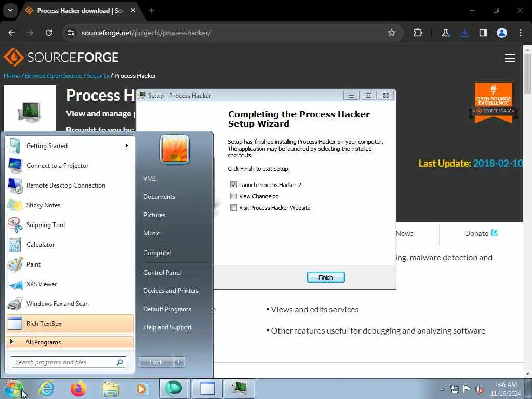
Task: Click the Lock button
Action: tap(156, 362)
